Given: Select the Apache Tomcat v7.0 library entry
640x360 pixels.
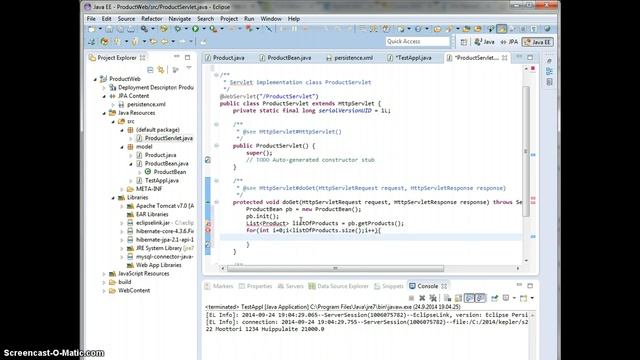Looking at the screenshot, I should pyautogui.click(x=164, y=206).
